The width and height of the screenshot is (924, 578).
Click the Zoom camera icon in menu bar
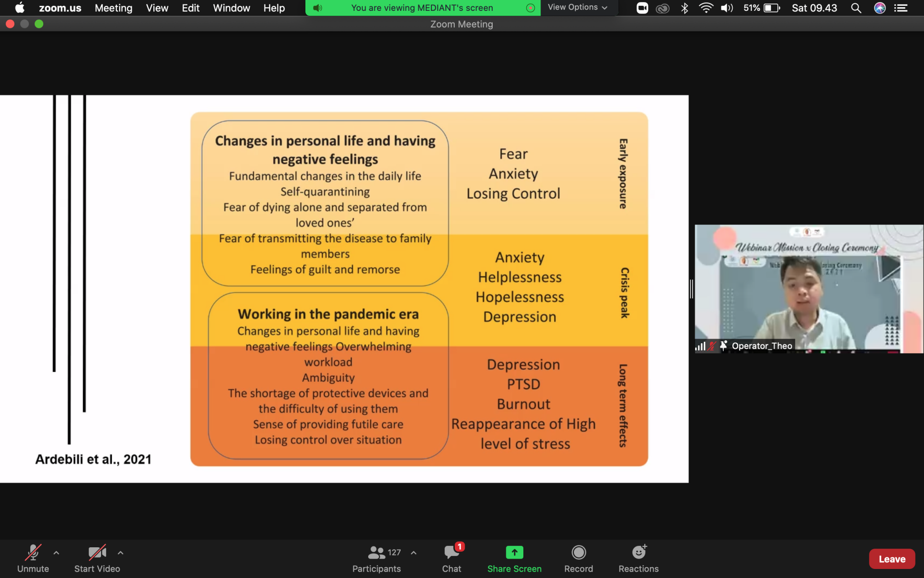pos(642,8)
